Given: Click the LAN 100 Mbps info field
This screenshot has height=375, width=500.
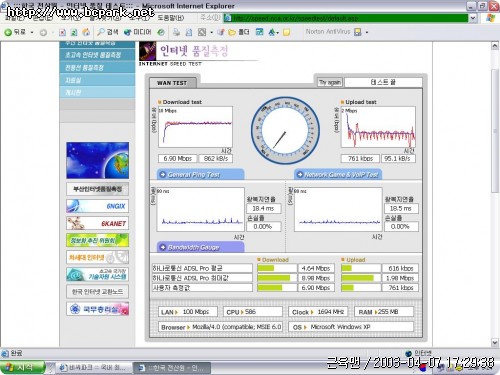Looking at the screenshot, I should (x=188, y=312).
